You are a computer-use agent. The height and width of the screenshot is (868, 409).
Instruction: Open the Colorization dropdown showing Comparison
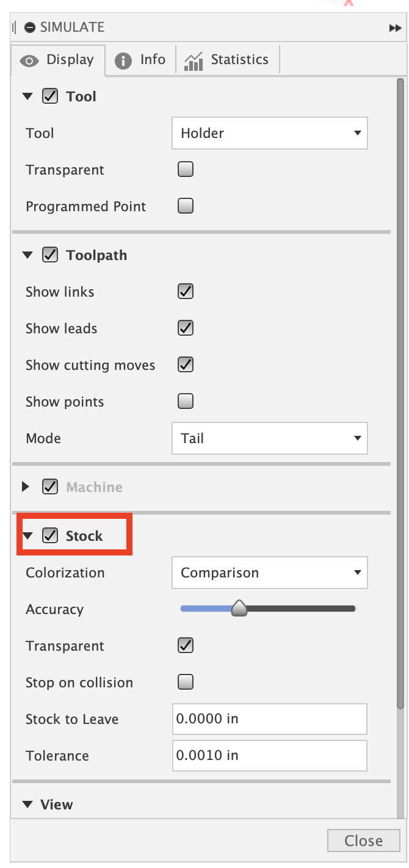269,573
